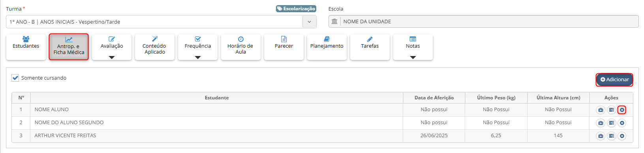The width and height of the screenshot is (644, 153).
Task: Open measurement list icon for NOME DO ALUNO SEGUNDO
Action: [x=611, y=123]
